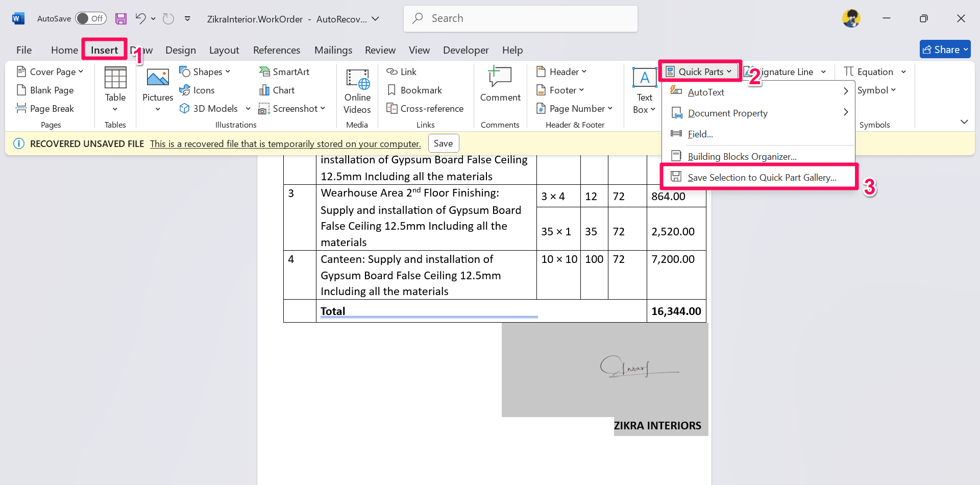Click the Share button

(945, 50)
